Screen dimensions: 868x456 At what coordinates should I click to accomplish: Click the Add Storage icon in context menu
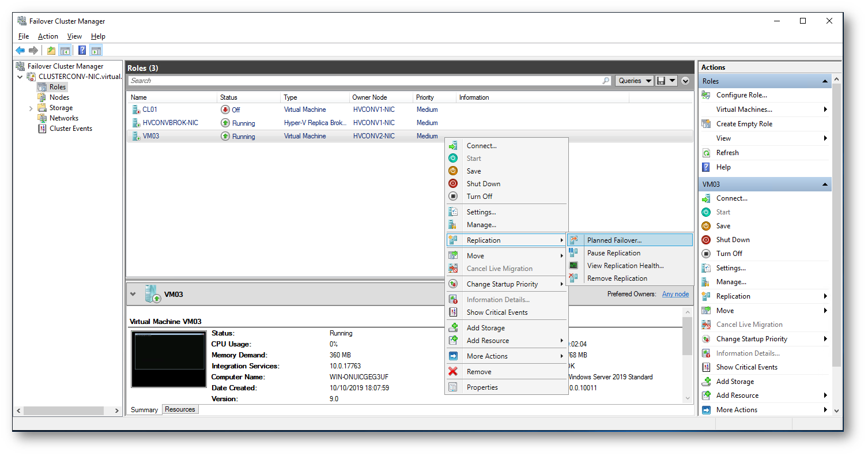tap(453, 328)
